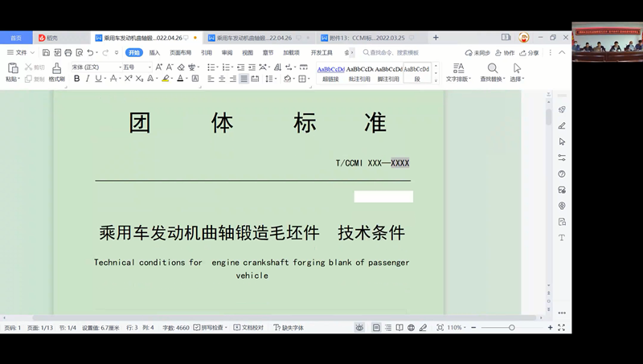Click the Format Painter brush
The height and width of the screenshot is (364, 643).
point(56,68)
